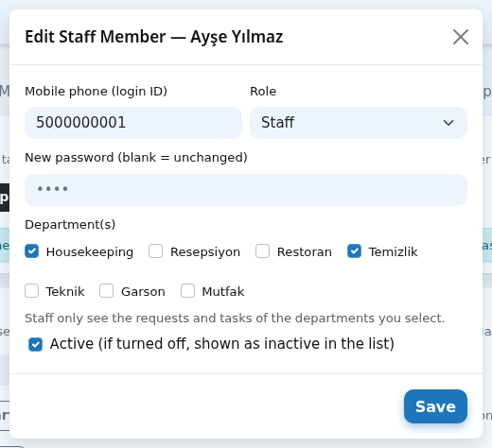Click the Housekeeping label text

coord(90,252)
